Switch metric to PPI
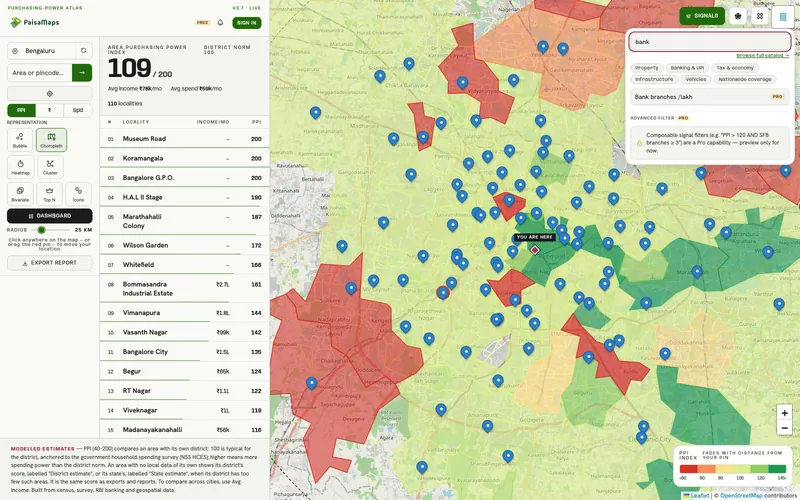 coord(21,110)
